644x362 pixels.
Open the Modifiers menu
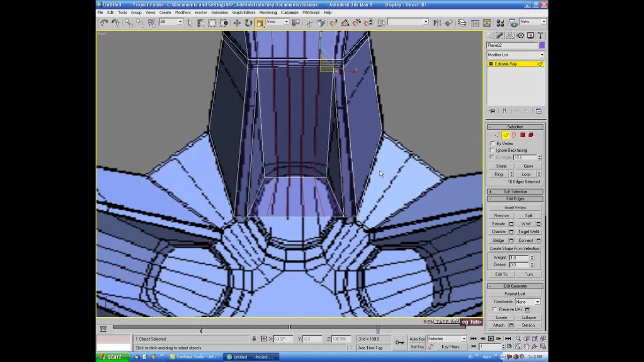click(183, 12)
